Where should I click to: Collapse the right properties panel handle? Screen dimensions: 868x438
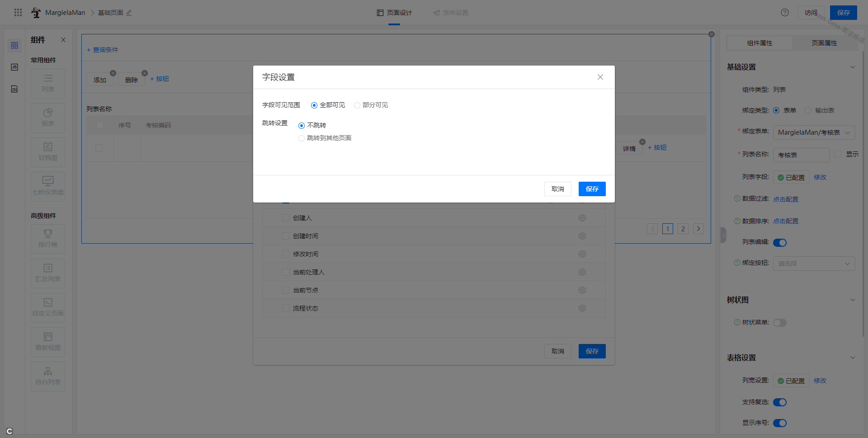coord(723,235)
